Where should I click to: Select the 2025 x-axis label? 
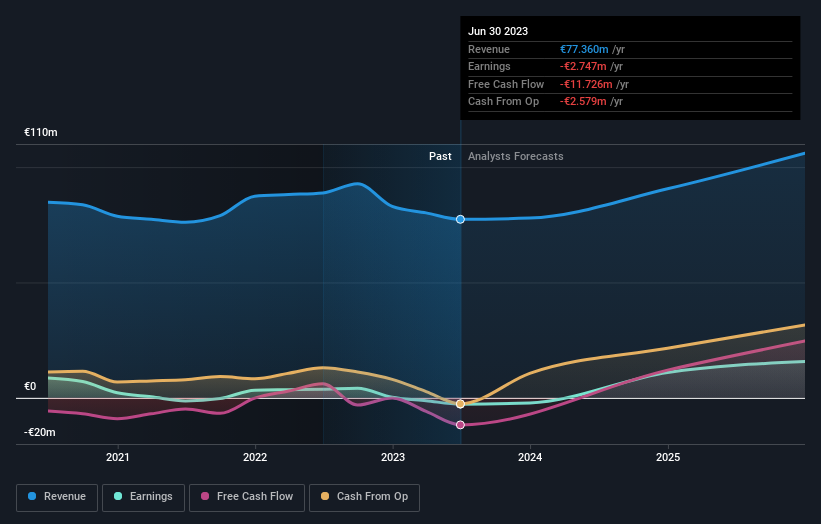click(x=668, y=457)
